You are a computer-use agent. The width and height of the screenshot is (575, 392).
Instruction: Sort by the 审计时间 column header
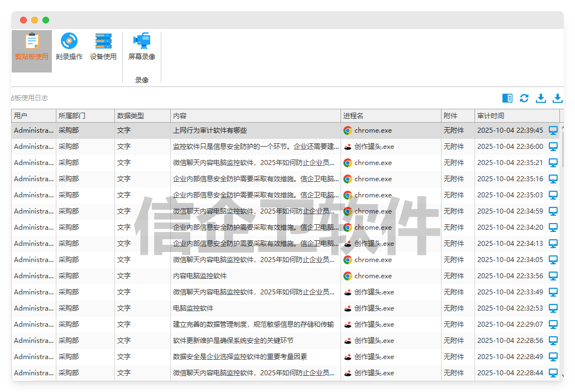click(x=511, y=116)
